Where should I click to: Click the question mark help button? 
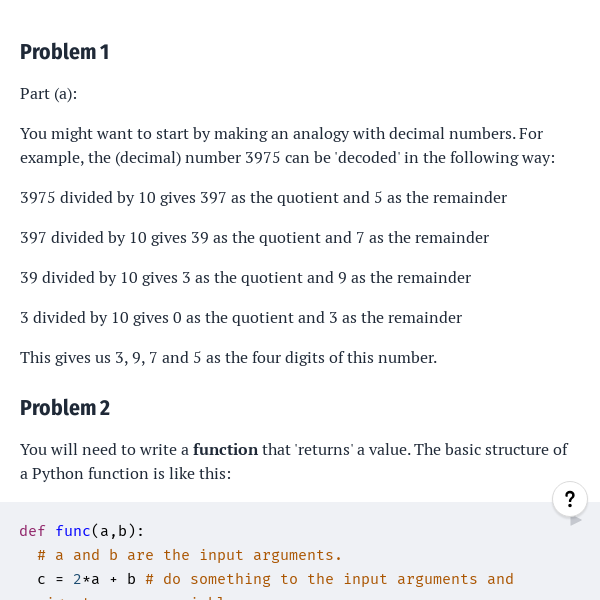pos(569,499)
